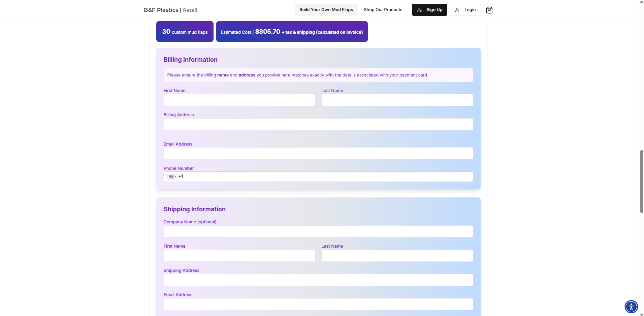The width and height of the screenshot is (644, 316).
Task: Focus the Company Name (optional) field
Action: [x=318, y=231]
